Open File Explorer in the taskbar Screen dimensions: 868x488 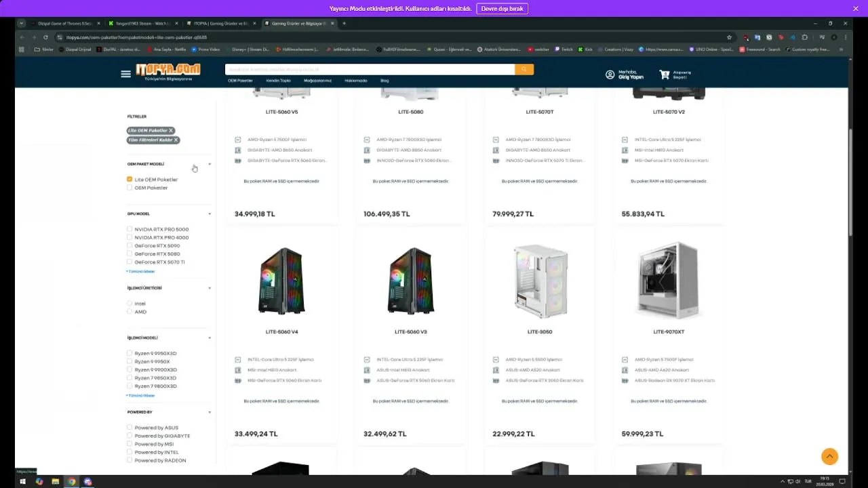pyautogui.click(x=55, y=482)
